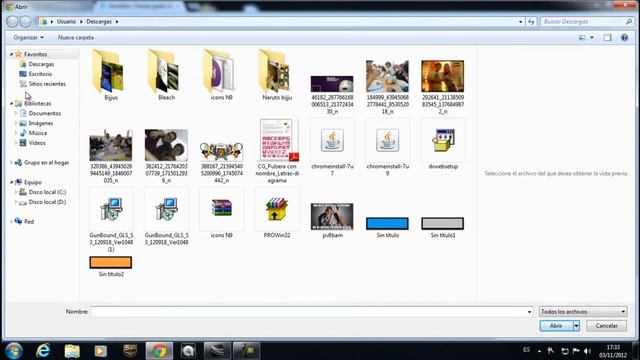Open the Todos los archivos filter dropdown
The height and width of the screenshot is (360, 640).
(x=583, y=311)
